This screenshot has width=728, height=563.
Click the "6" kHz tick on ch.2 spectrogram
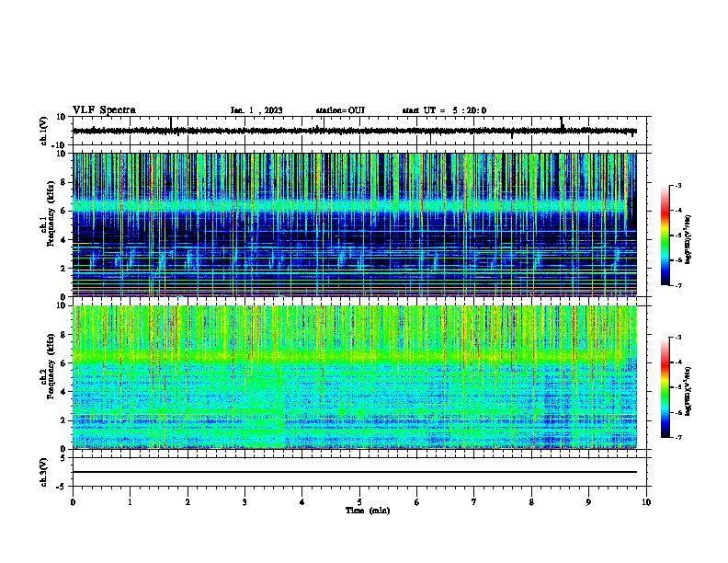click(x=63, y=363)
